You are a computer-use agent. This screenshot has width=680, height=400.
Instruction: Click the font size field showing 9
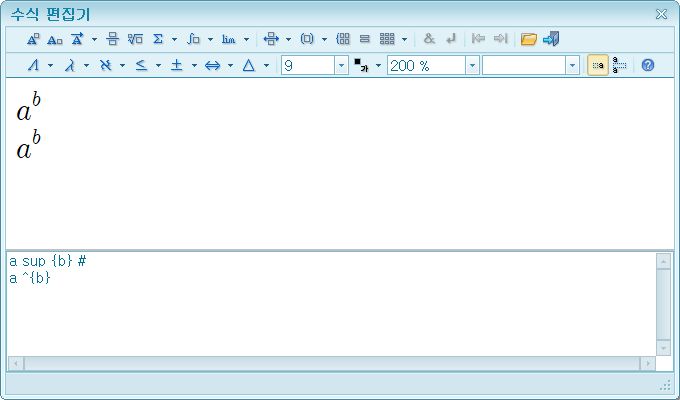coord(308,66)
